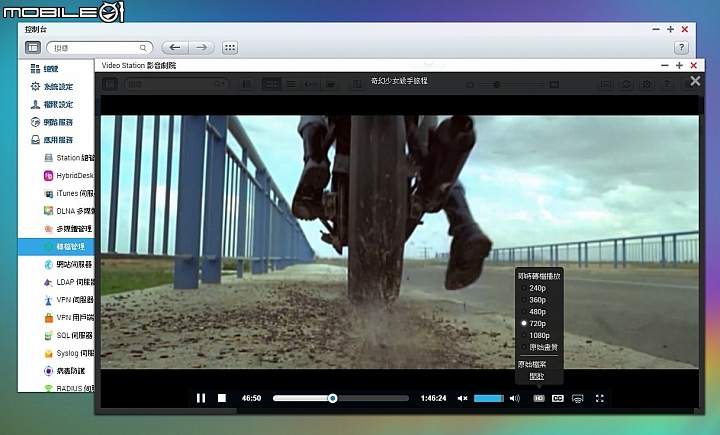
Task: Open Video Station settings gear
Action: pos(647,84)
